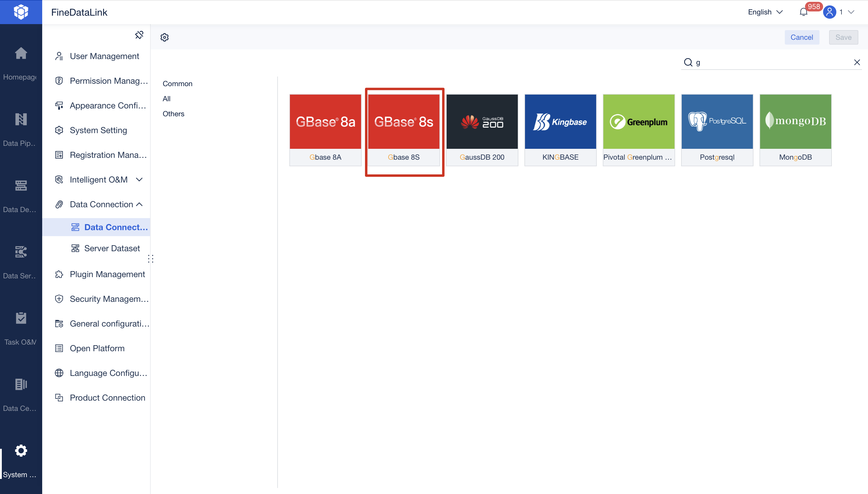Click the gear icon above the category list

click(165, 37)
